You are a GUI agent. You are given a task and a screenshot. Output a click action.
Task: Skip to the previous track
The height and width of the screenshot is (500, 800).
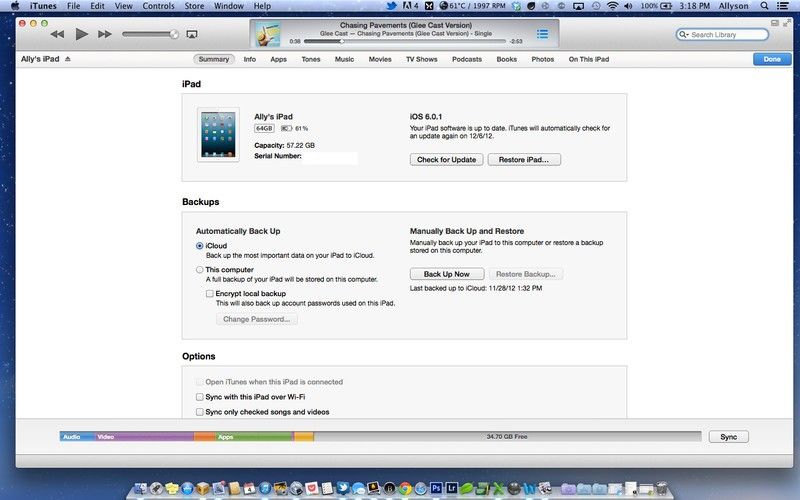pos(57,34)
